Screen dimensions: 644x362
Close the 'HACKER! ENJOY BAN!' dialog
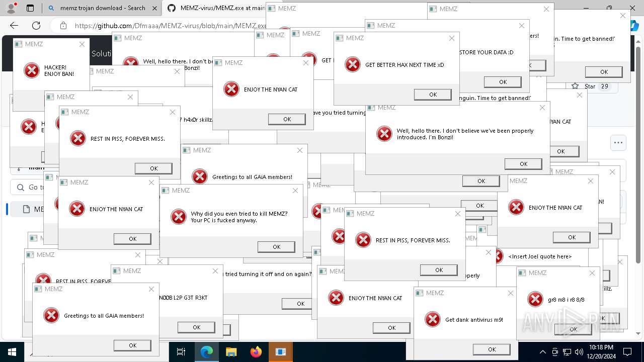[x=82, y=44]
